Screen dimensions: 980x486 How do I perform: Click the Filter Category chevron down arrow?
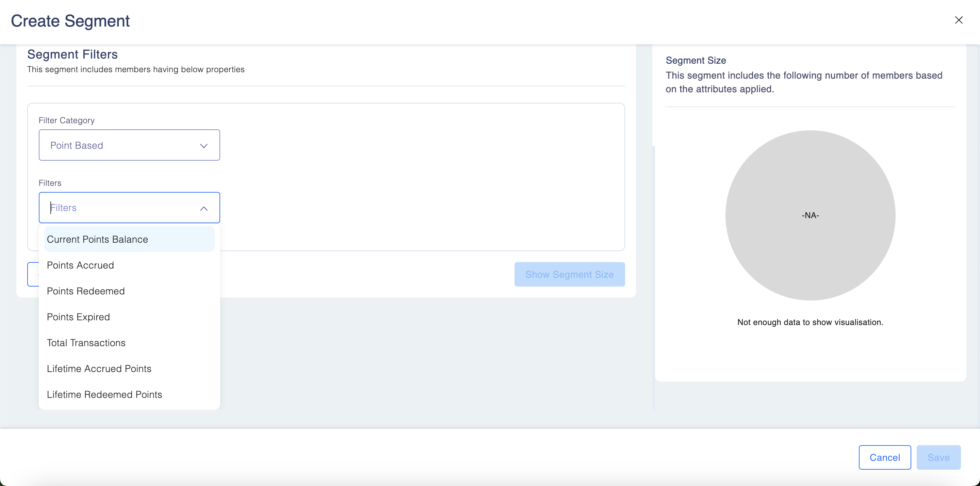point(203,146)
